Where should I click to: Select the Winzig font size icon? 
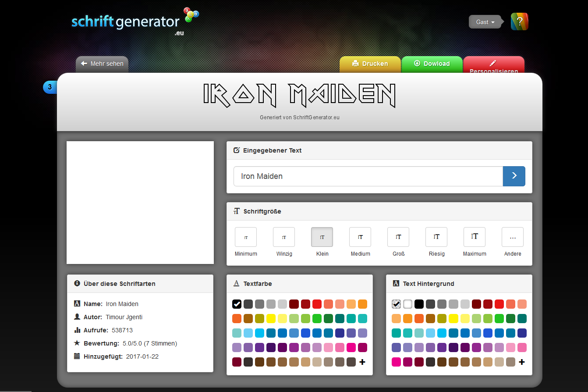pos(284,237)
